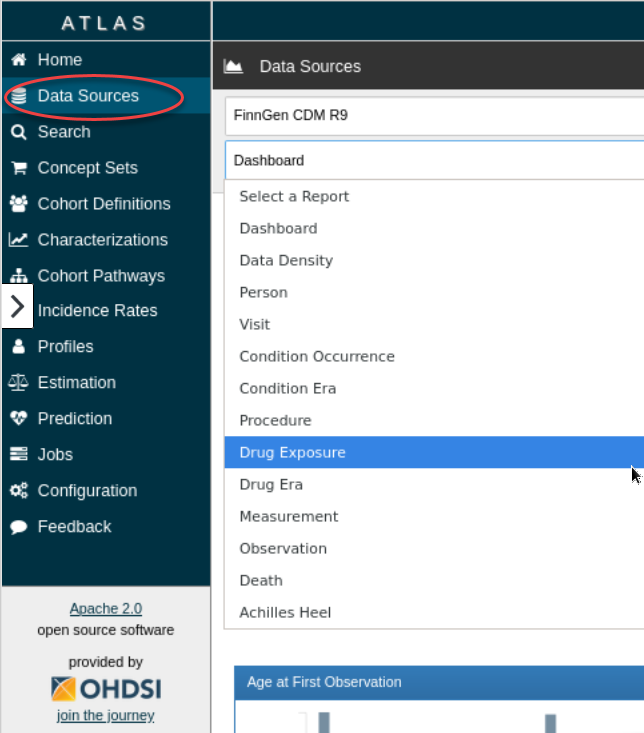Click the Estimation balance scale icon
This screenshot has height=733, width=644.
pos(19,382)
